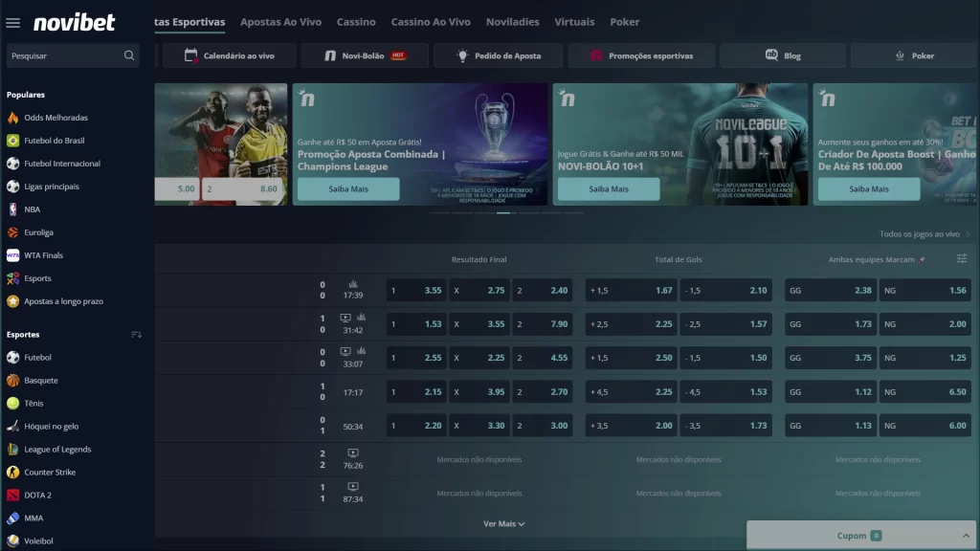Screen dimensions: 980x551
Task: Click Saiba Mais on NOVI-BOLÃO 10+1 banner
Action: click(x=609, y=189)
